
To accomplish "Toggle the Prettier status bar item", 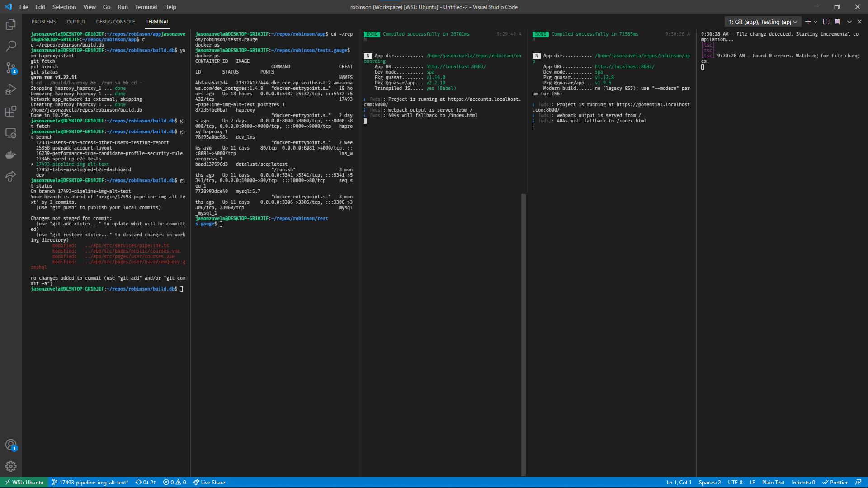I will pos(835,482).
